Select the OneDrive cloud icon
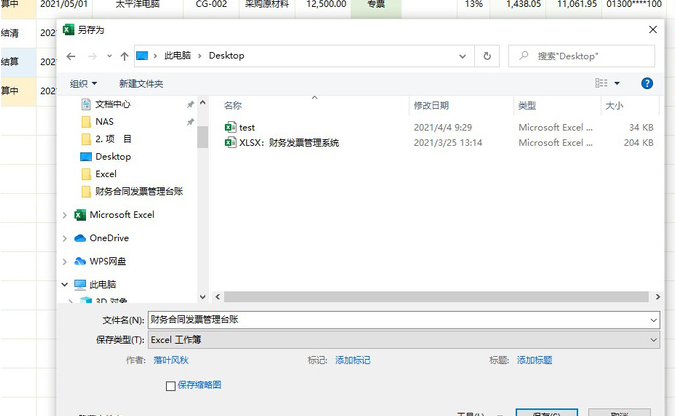This screenshot has width=675, height=416. [80, 238]
